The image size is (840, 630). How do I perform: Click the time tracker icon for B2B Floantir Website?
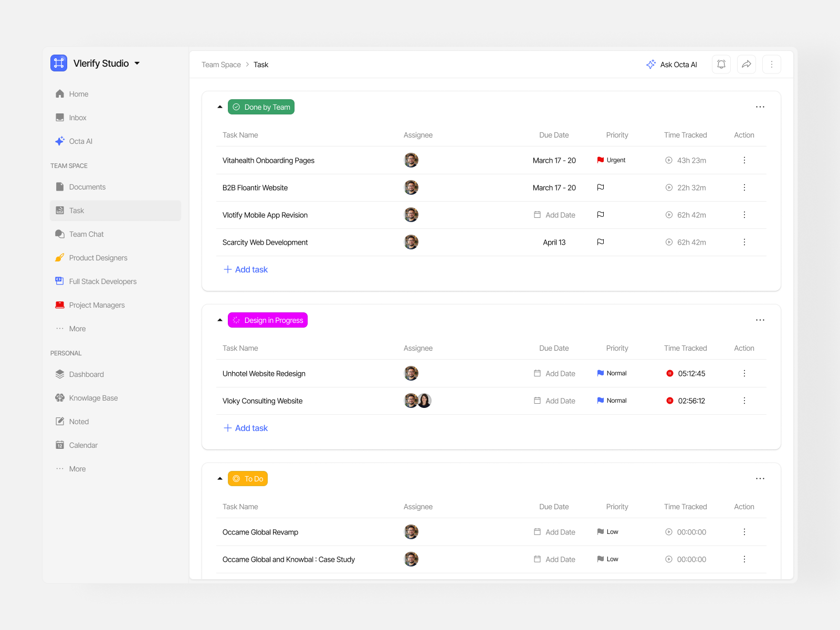point(668,187)
